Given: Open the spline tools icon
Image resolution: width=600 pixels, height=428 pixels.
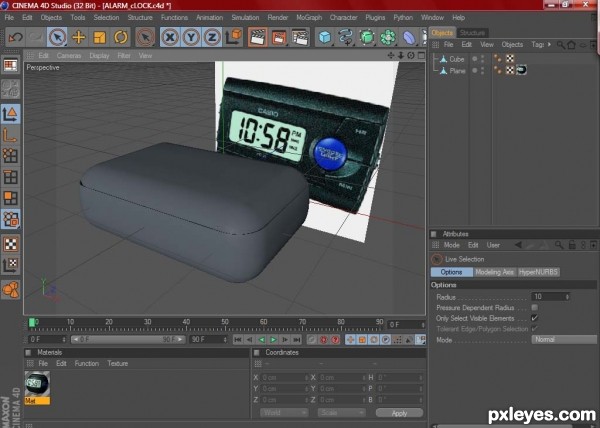Looking at the screenshot, I should [x=346, y=37].
